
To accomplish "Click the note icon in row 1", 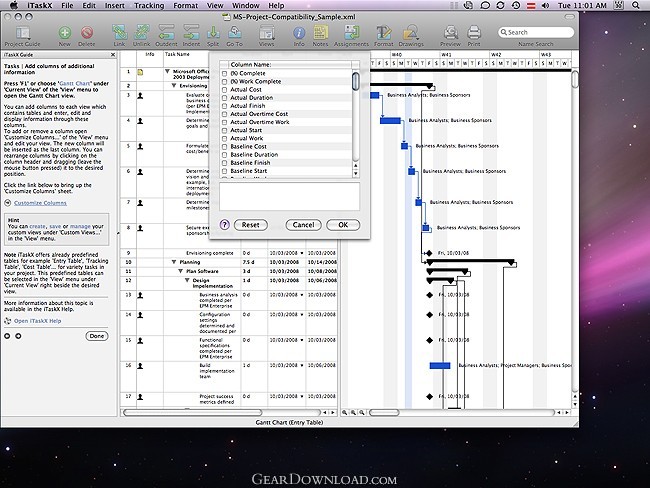I will coord(141,72).
